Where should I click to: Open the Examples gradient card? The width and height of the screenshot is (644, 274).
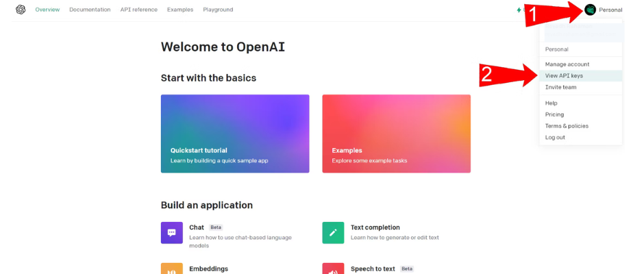[396, 134]
